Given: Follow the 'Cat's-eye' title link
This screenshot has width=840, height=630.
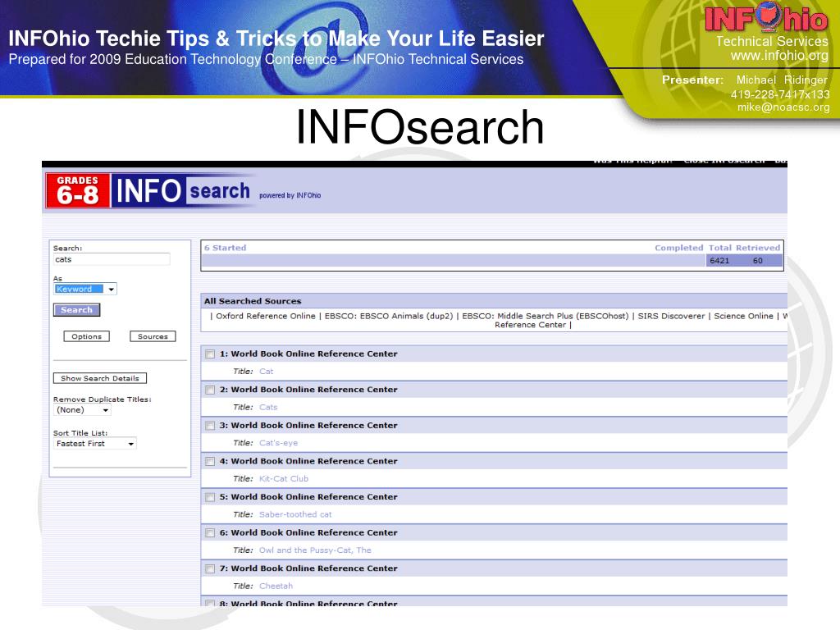Looking at the screenshot, I should point(279,443).
